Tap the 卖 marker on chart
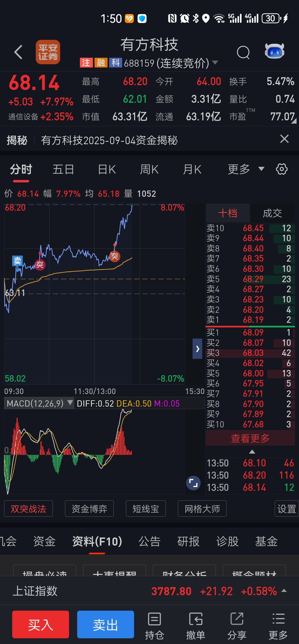Screen dimensions: 299x644 (17, 261)
